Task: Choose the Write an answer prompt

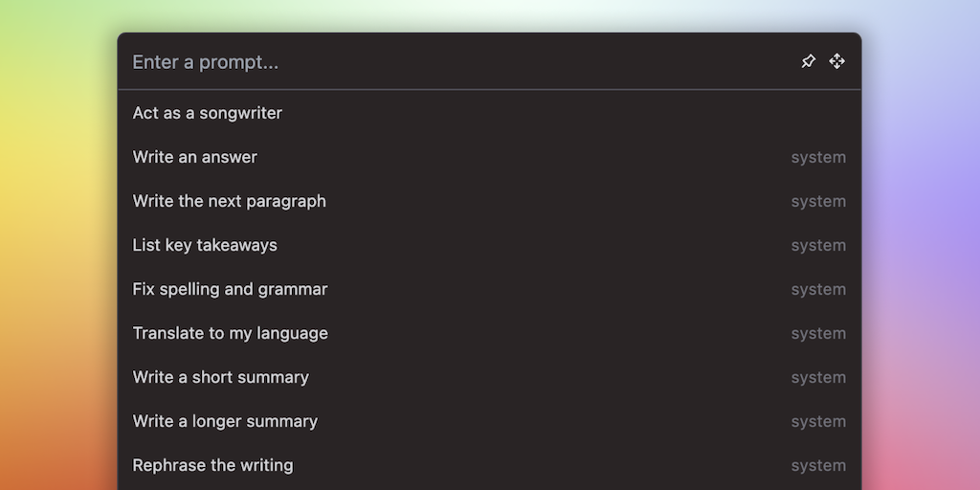Action: click(x=195, y=157)
